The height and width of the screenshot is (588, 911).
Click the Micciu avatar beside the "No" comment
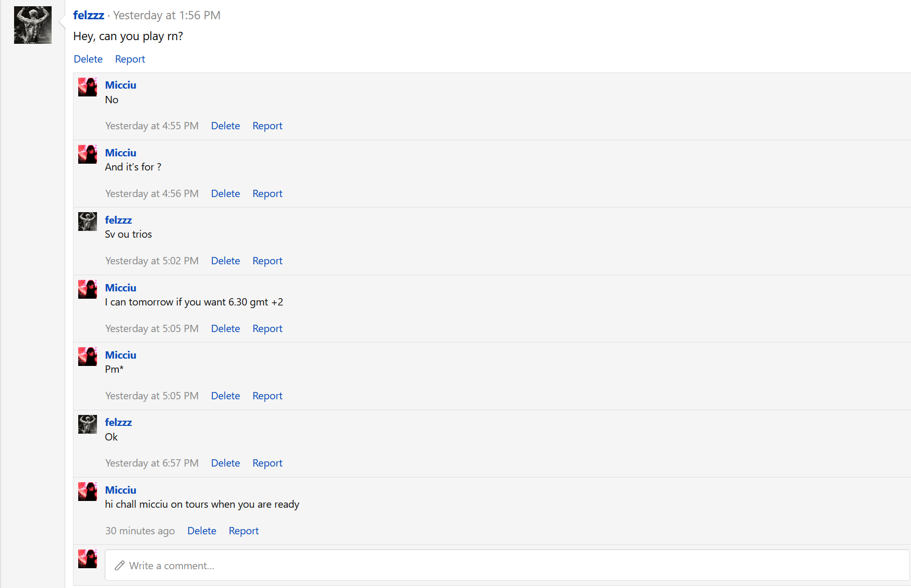point(88,87)
